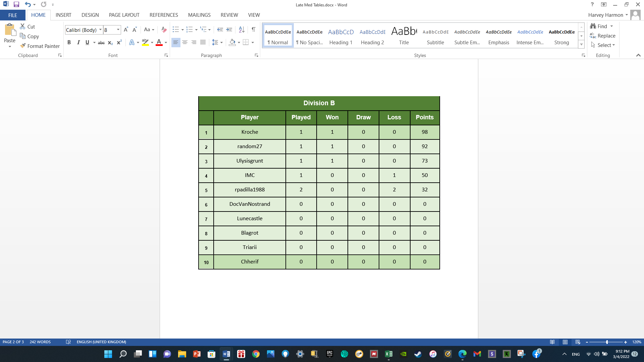Switch to the REVIEW tab
644x362 pixels.
tap(229, 15)
